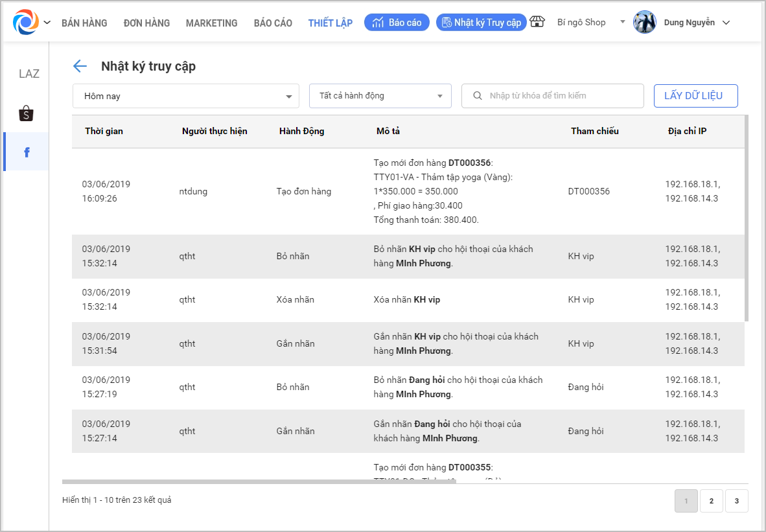The image size is (766, 532).
Task: Open the BÁN HÀNG menu
Action: click(x=84, y=23)
